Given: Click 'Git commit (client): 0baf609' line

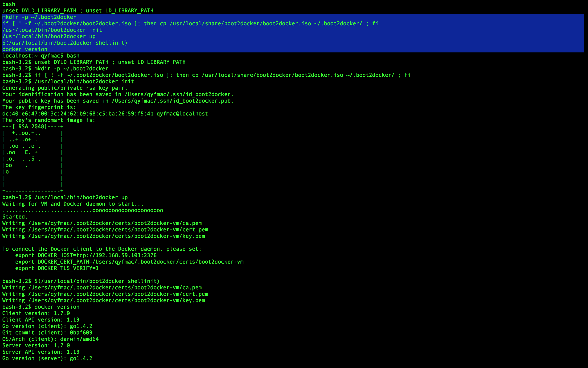Looking at the screenshot, I should tap(47, 333).
